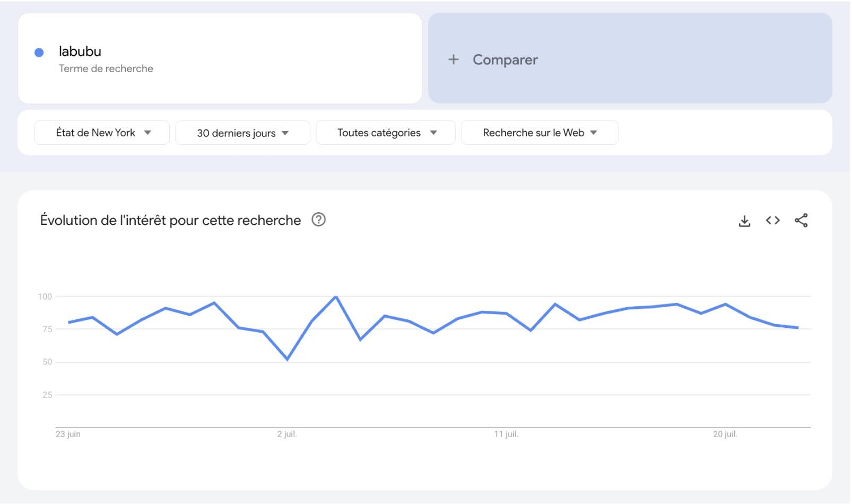The image size is (852, 504).
Task: Open the embed code icon
Action: click(773, 220)
